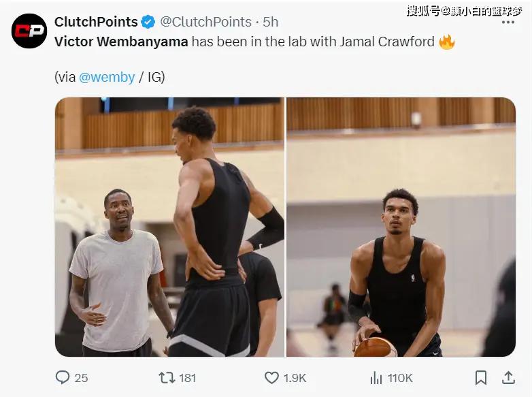
Task: Click the fire emoji in tweet text
Action: tap(446, 42)
